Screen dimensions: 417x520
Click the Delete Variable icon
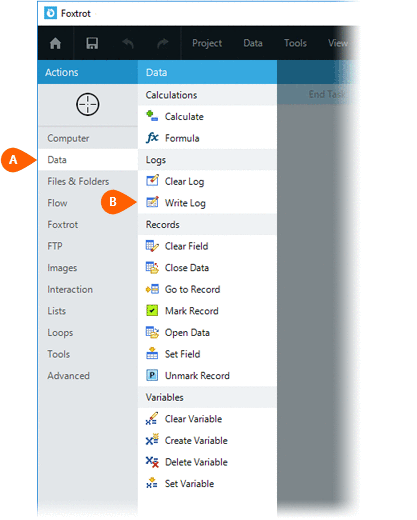[152, 462]
